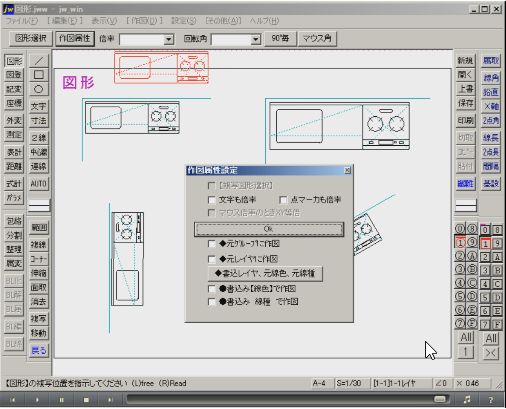Viewport: 506px width, 409px height.
Task: Click the stop button in player bar
Action: 86,399
